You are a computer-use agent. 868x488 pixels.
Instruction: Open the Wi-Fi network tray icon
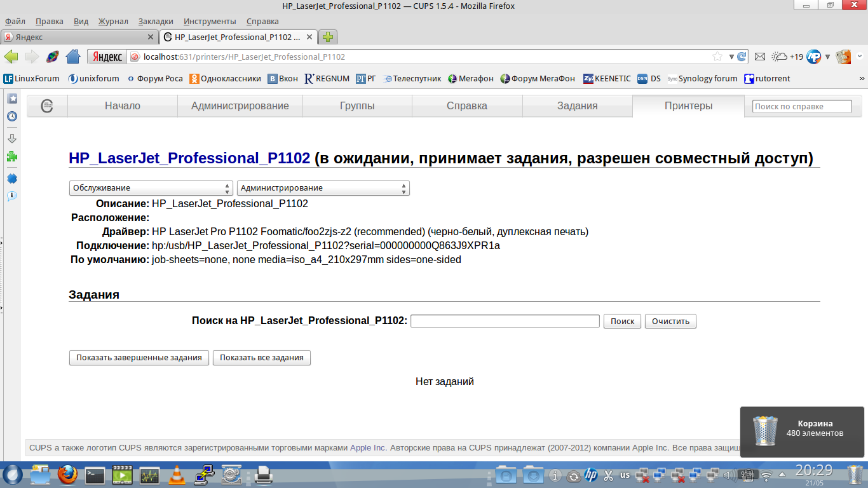[767, 475]
